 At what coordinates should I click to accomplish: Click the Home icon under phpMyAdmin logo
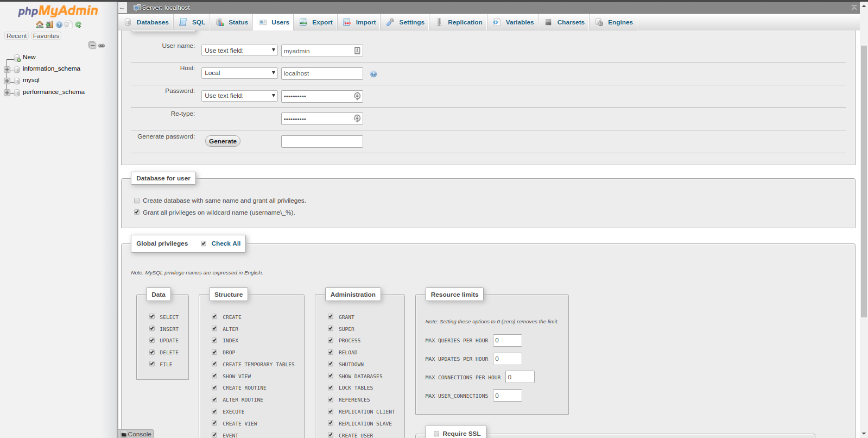point(40,24)
